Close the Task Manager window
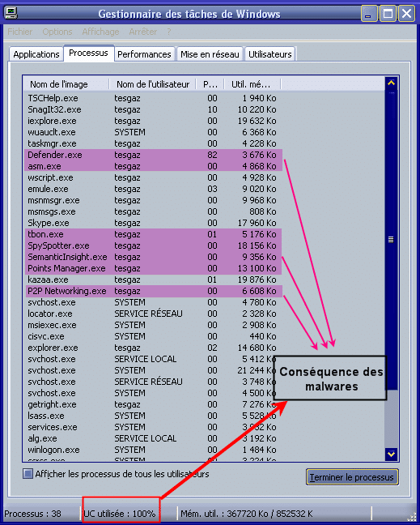 pos(406,14)
